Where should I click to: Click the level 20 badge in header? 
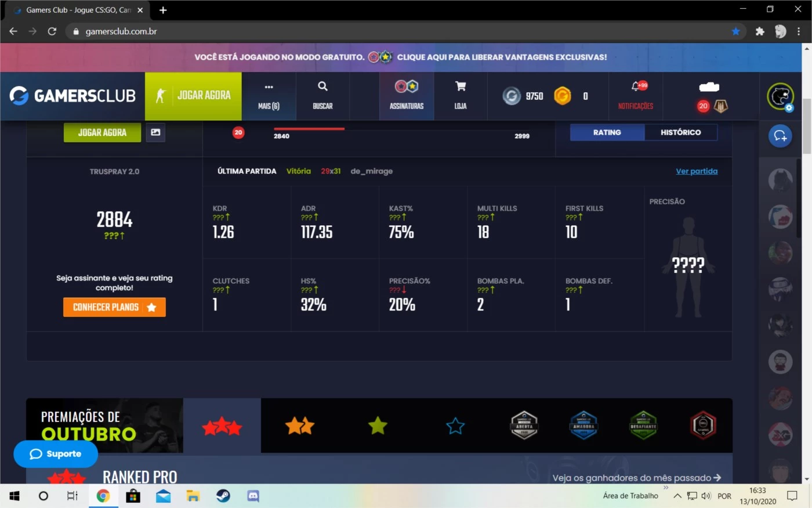[703, 106]
